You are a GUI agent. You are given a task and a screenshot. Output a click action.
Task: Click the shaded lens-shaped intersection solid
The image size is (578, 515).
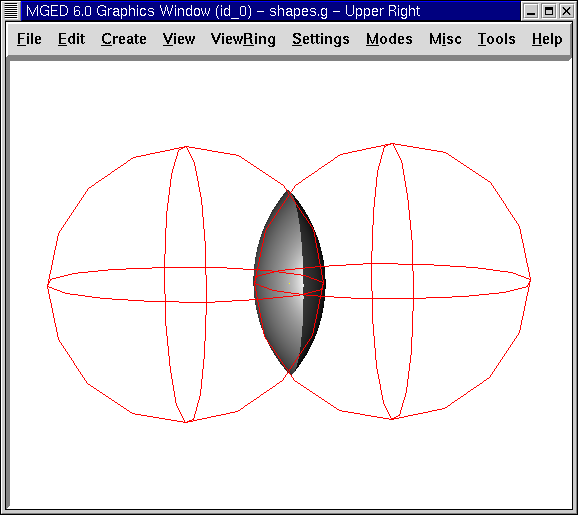tap(289, 282)
